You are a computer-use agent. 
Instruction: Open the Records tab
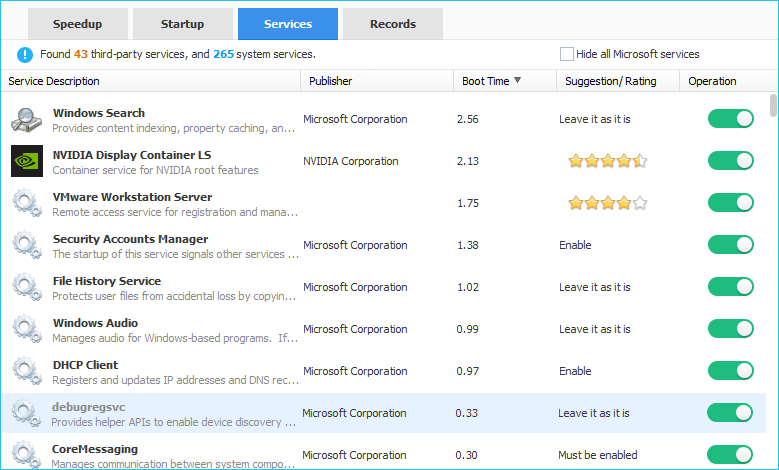[392, 24]
